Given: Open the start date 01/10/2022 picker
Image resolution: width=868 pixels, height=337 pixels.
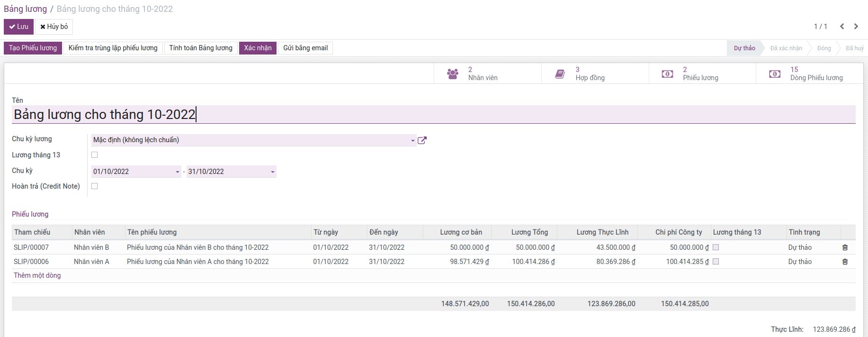Looking at the screenshot, I should [178, 172].
